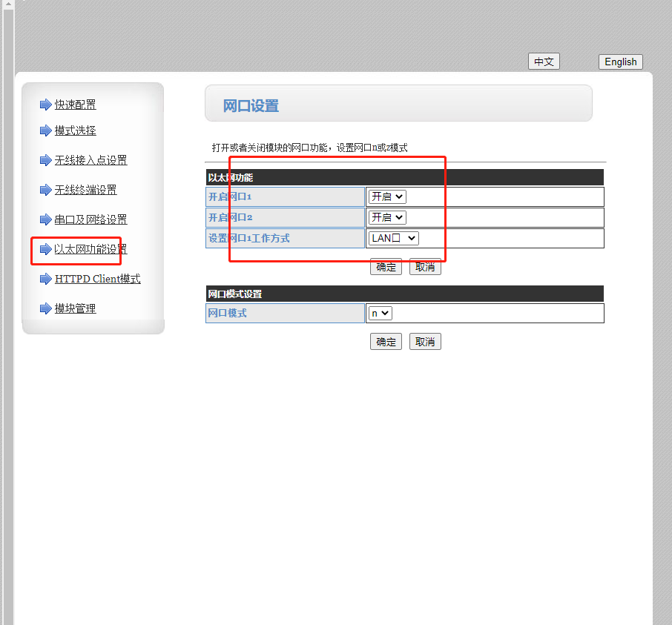Click the arrow icon beside 快速配置
The image size is (672, 625).
(x=45, y=105)
